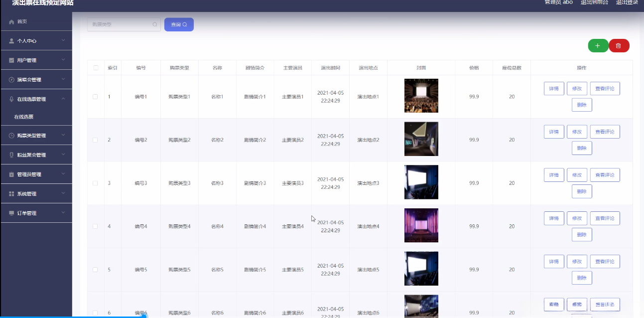Check the checkbox for row 编号2
644x318 pixels.
coord(95,140)
